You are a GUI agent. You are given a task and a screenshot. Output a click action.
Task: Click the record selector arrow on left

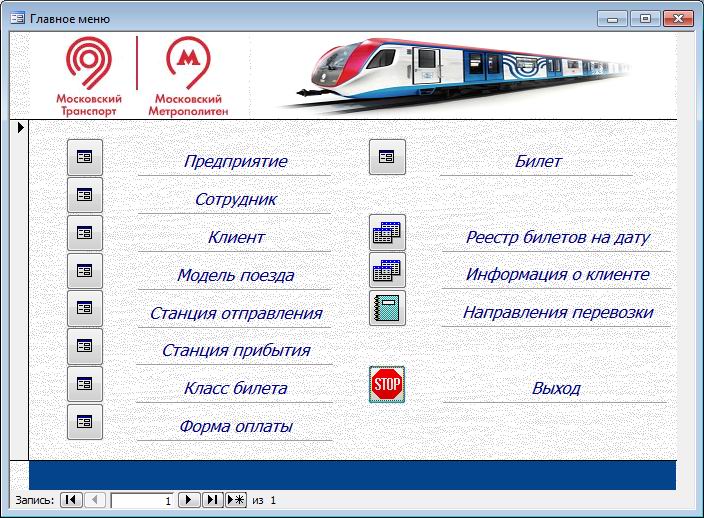pyautogui.click(x=19, y=128)
